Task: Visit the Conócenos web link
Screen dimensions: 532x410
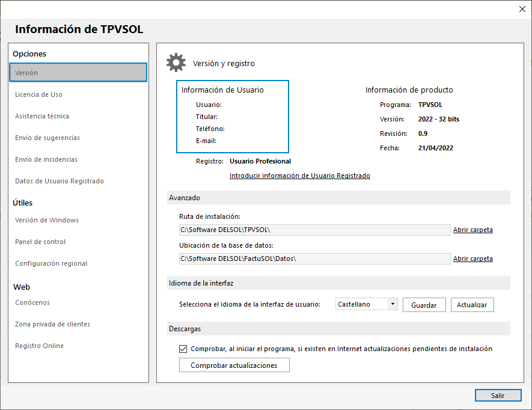Action: [32, 302]
